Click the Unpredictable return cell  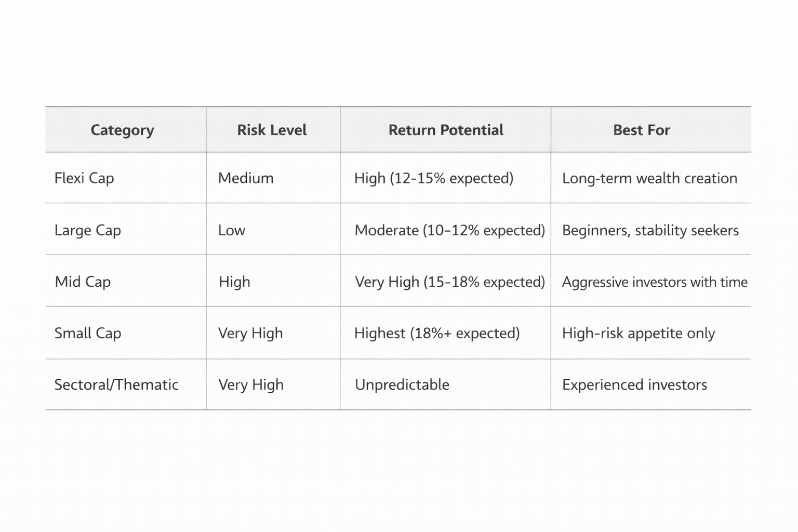(x=402, y=384)
